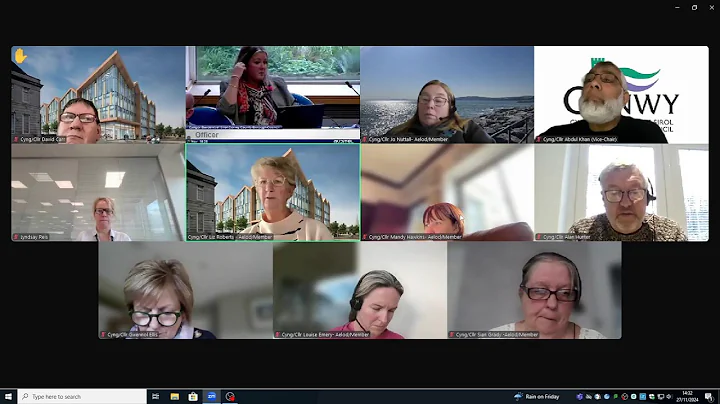Image resolution: width=720 pixels, height=404 pixels.
Task: Click the name label Lyndsay Rees
Action: (x=34, y=237)
